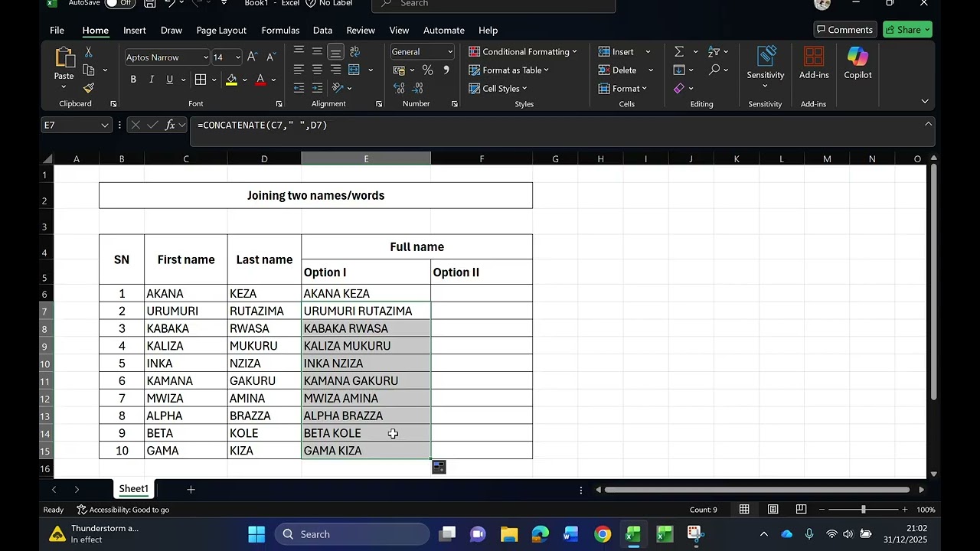980x551 pixels.
Task: Click Increase Indent icon
Action: pyautogui.click(x=317, y=88)
